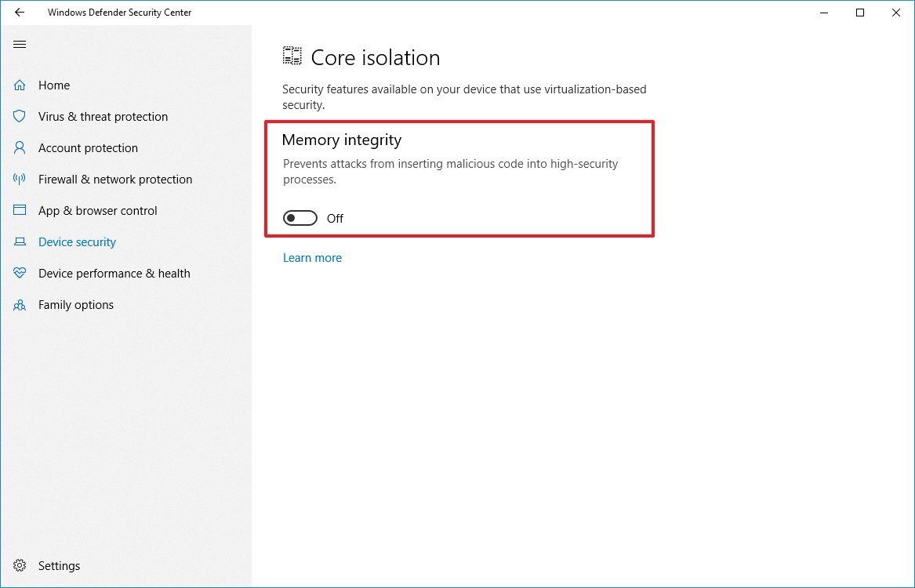
Task: Open Settings via the gear icon
Action: [x=20, y=565]
